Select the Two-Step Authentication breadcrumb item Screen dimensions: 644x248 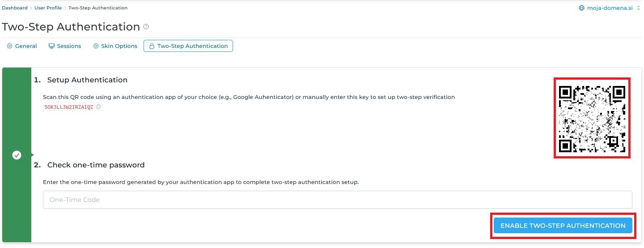point(98,8)
